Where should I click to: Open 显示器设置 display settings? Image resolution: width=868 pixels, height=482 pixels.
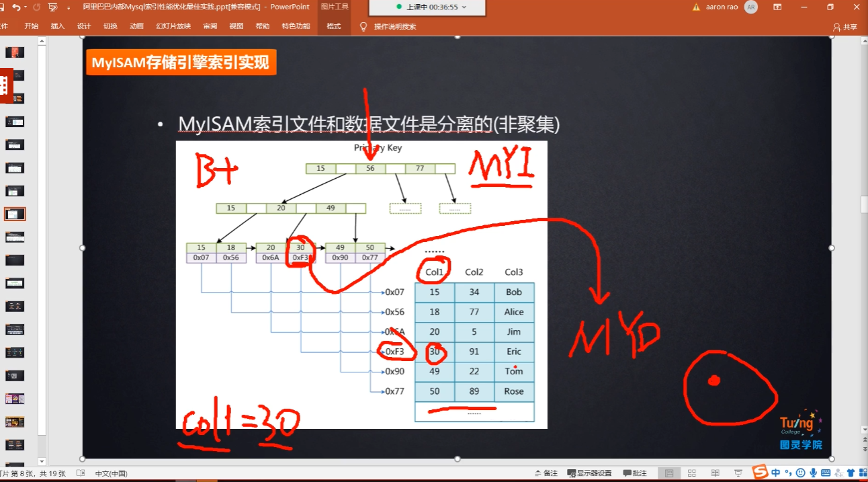click(589, 473)
